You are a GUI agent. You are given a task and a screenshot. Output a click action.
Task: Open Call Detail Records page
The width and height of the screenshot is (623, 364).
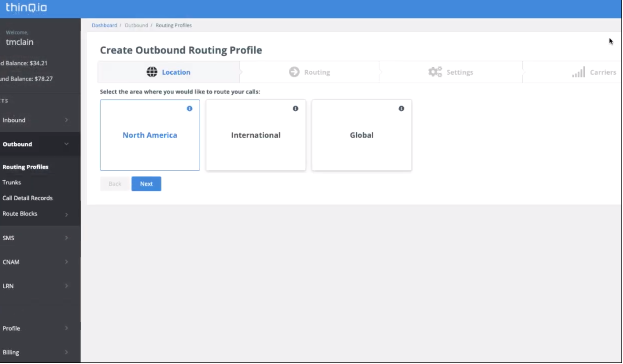28,198
